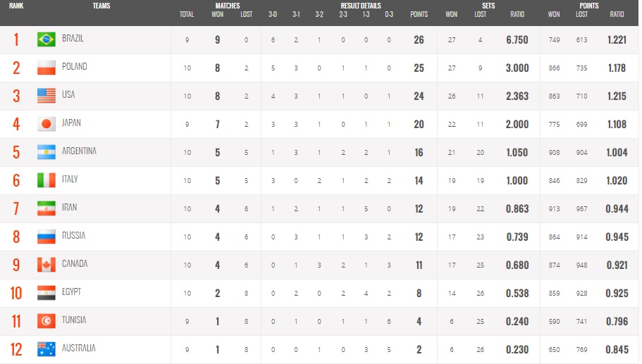The image size is (642, 364).
Task: Click the sets RATIO column header
Action: (x=517, y=14)
